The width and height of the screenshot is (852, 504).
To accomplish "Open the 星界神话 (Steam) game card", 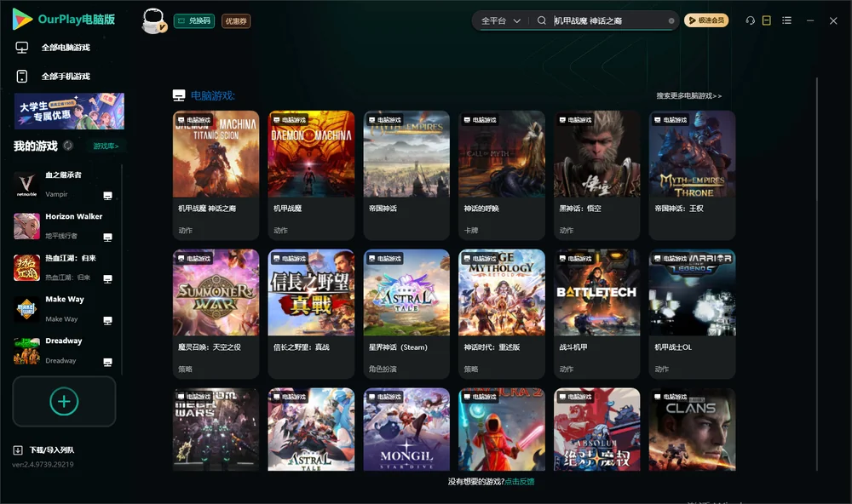I will pos(406,314).
